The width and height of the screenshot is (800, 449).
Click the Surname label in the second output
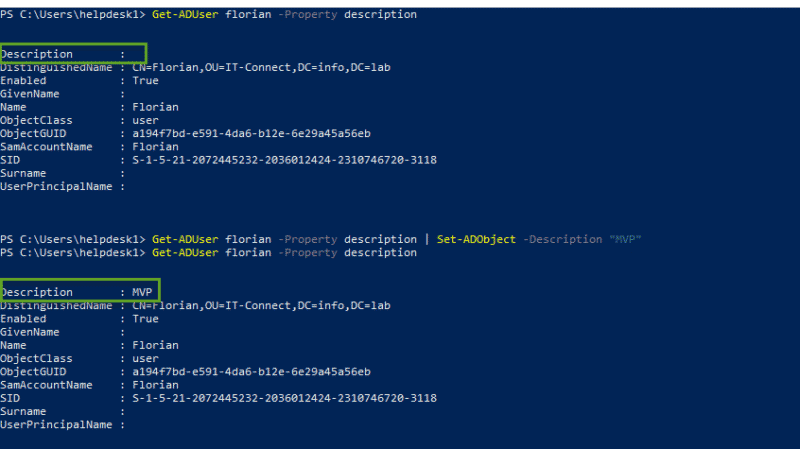(24, 411)
